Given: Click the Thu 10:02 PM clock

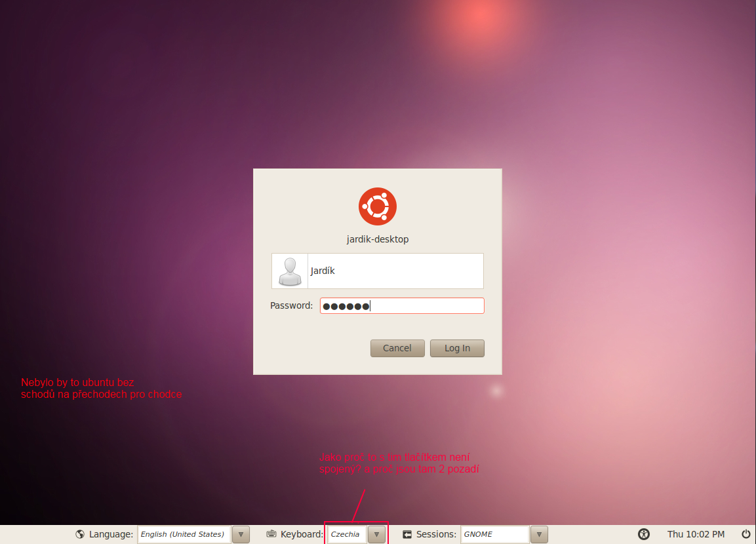Looking at the screenshot, I should pos(696,534).
